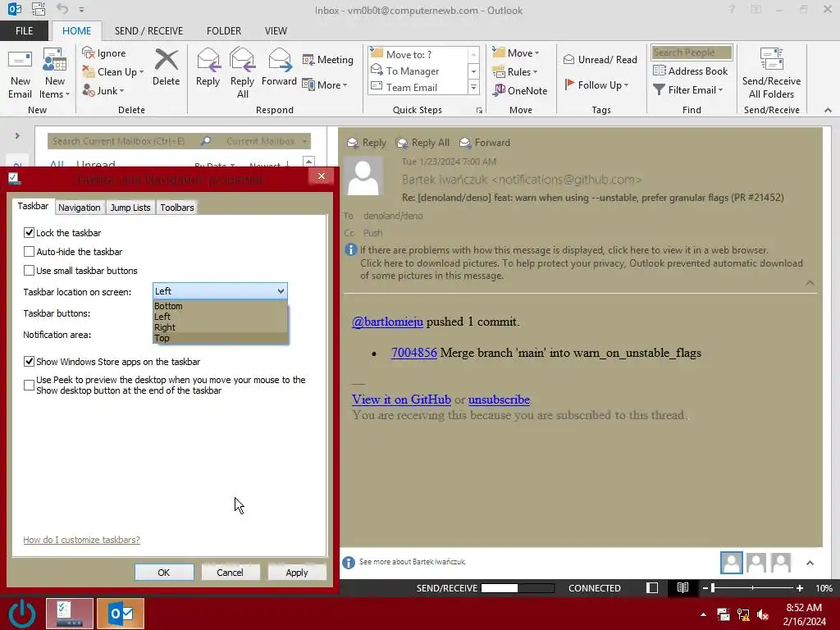Click the unsubscribe link

pos(499,399)
